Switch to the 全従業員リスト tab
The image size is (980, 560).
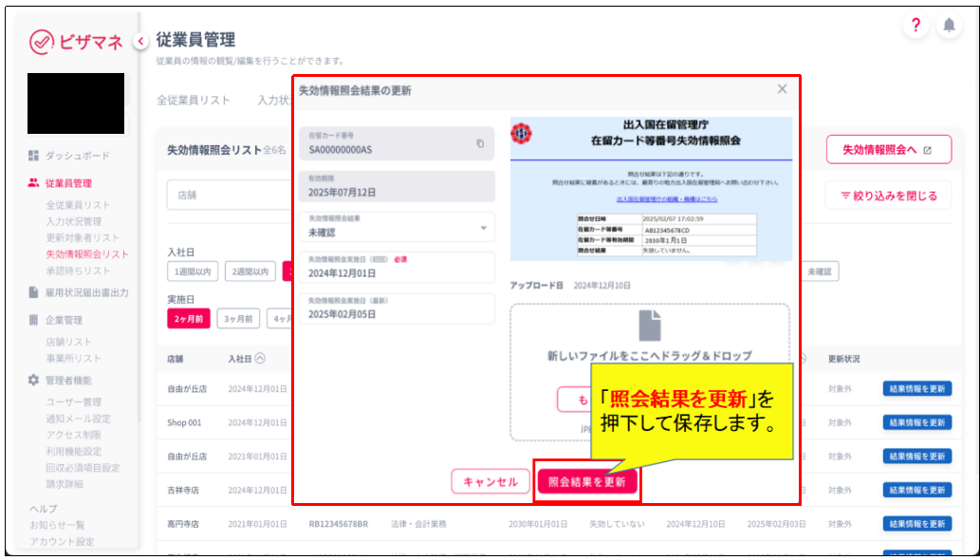pyautogui.click(x=194, y=100)
